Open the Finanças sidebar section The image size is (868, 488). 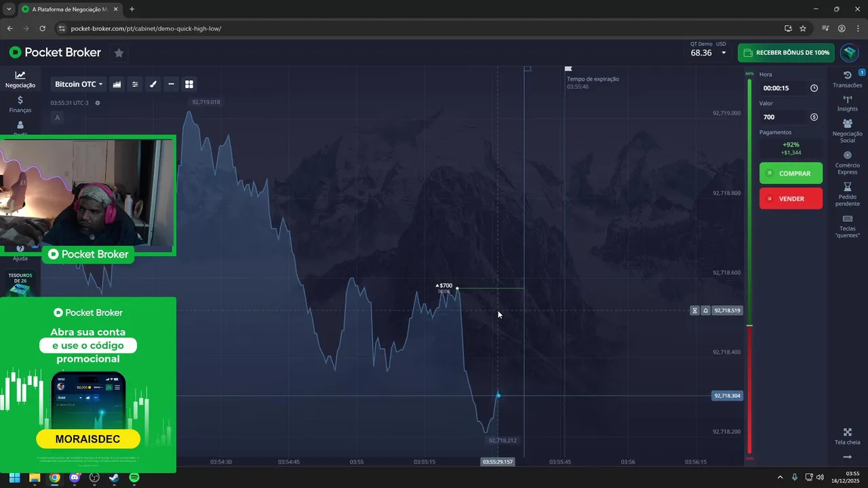[20, 104]
